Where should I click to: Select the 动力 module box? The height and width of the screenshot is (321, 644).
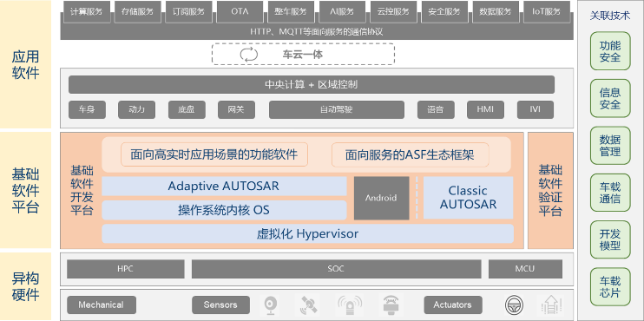click(x=137, y=109)
